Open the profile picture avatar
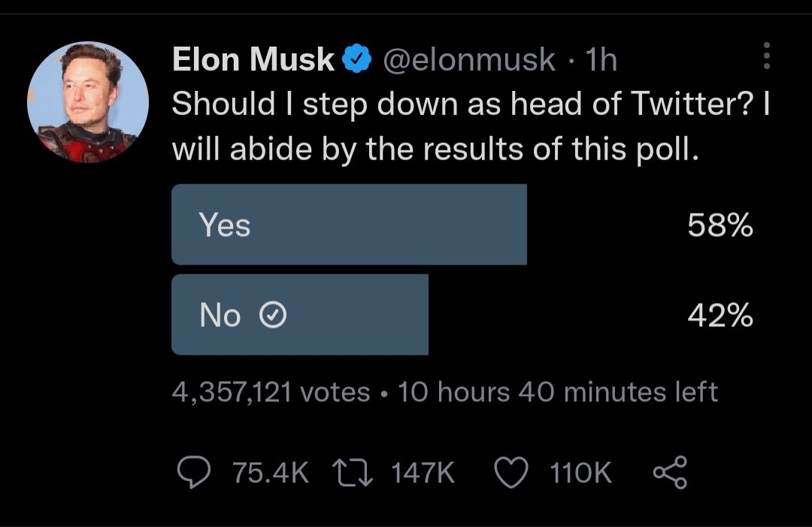The image size is (812, 527). [x=88, y=102]
